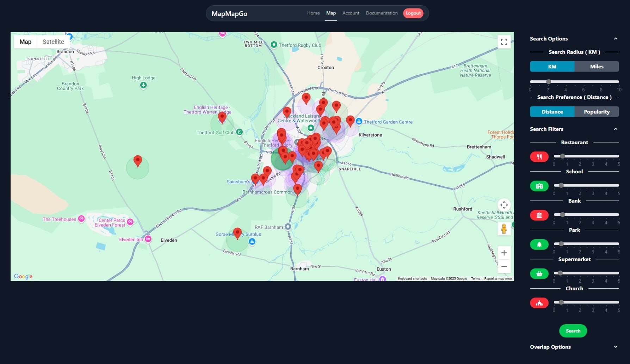The height and width of the screenshot is (364, 630).
Task: Select KM as the radius unit
Action: tap(552, 67)
